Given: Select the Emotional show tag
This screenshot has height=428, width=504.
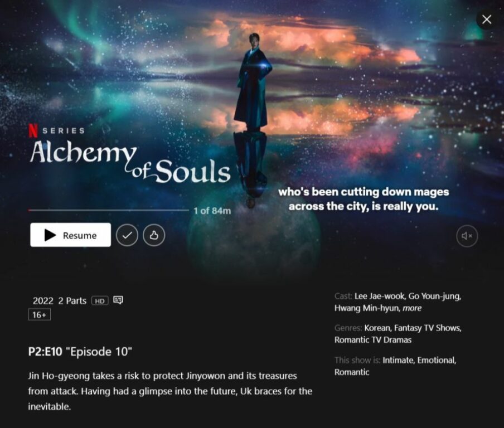Looking at the screenshot, I should tap(437, 360).
